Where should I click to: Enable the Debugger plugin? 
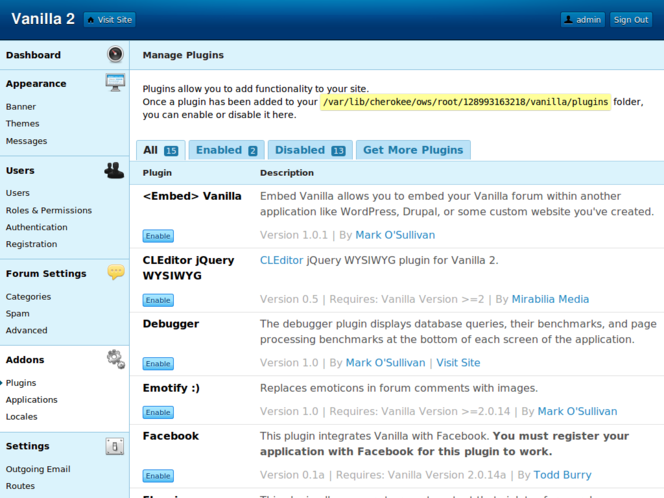pos(158,364)
